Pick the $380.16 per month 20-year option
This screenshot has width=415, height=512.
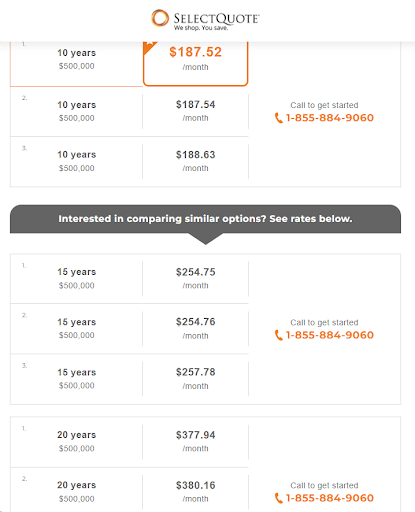[196, 492]
